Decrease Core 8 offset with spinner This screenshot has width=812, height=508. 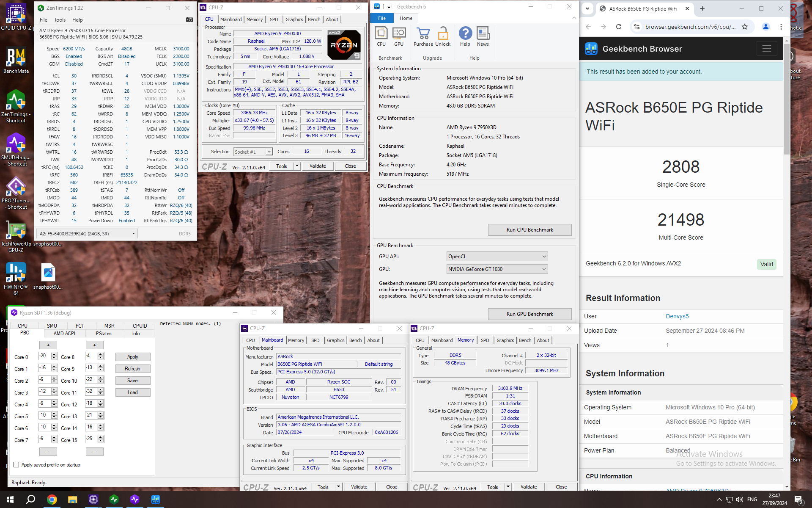click(101, 358)
